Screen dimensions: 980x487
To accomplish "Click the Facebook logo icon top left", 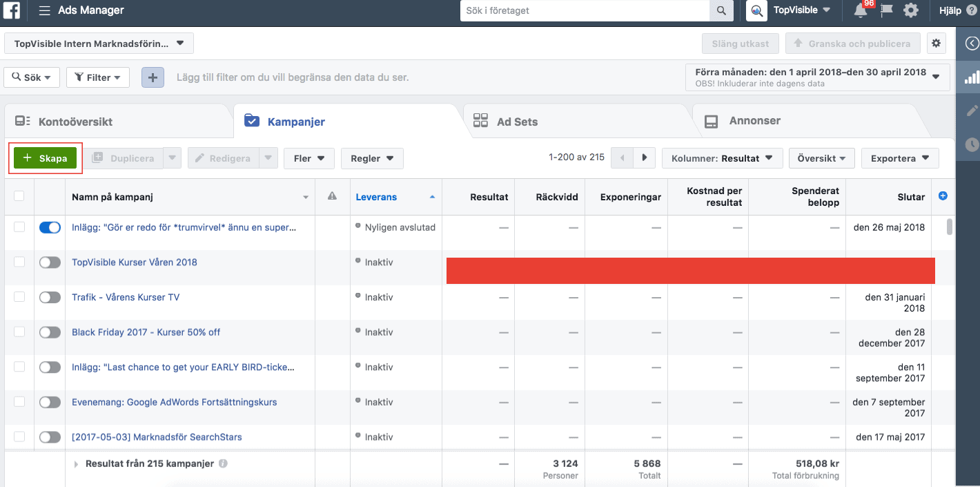I will (x=10, y=10).
